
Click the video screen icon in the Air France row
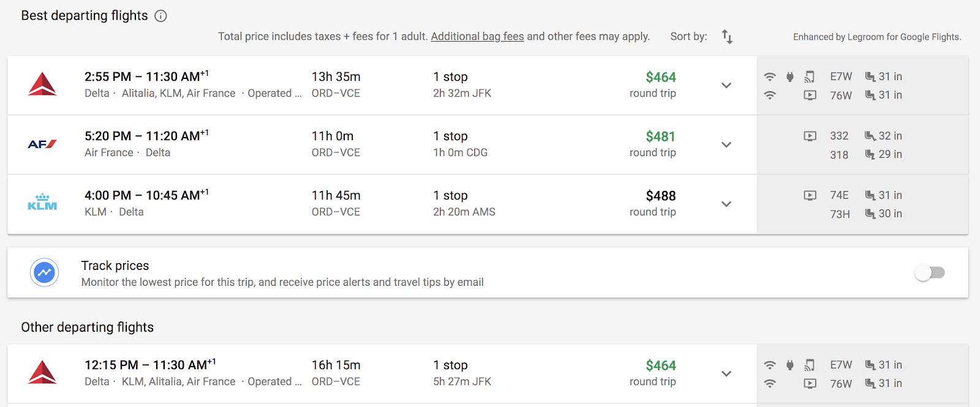tap(810, 136)
